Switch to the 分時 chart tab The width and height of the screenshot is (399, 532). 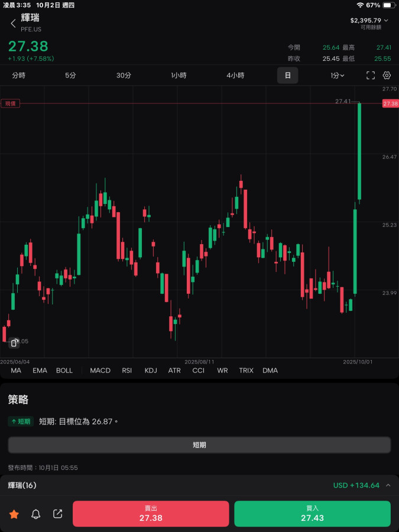click(x=19, y=76)
